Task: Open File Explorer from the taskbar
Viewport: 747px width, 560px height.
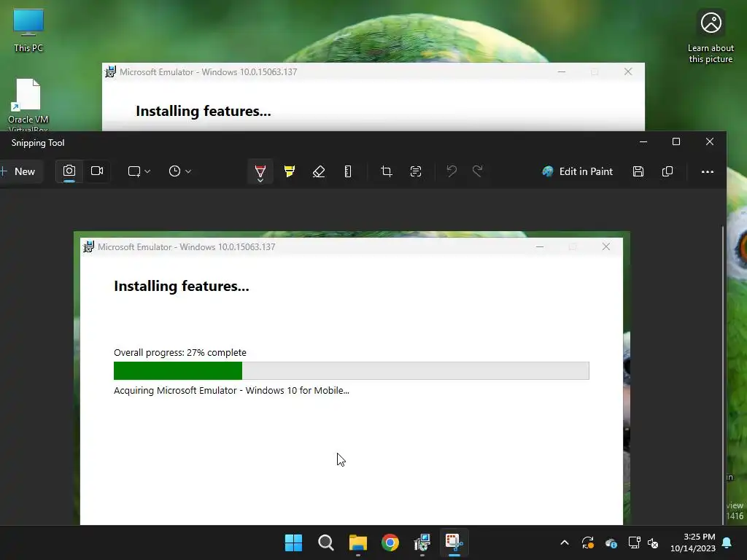Action: (357, 542)
